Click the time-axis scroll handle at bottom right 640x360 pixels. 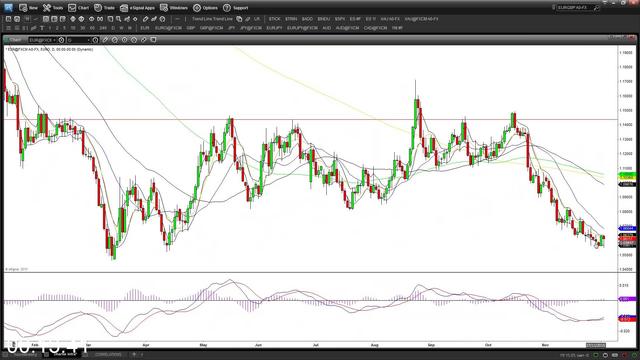click(x=596, y=345)
